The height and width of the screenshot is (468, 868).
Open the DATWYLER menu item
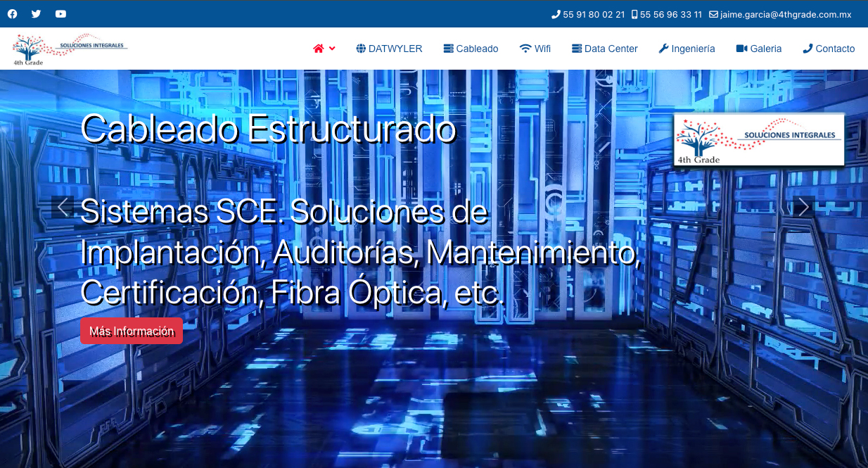(395, 49)
